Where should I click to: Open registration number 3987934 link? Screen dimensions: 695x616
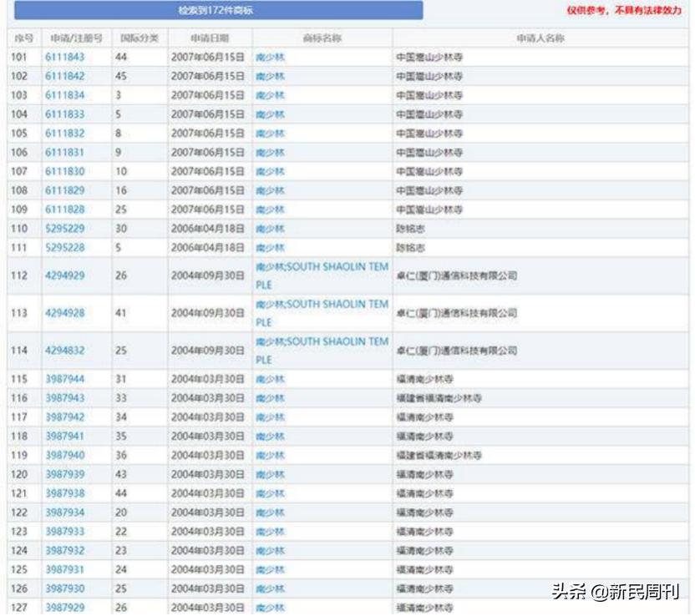pyautogui.click(x=64, y=512)
